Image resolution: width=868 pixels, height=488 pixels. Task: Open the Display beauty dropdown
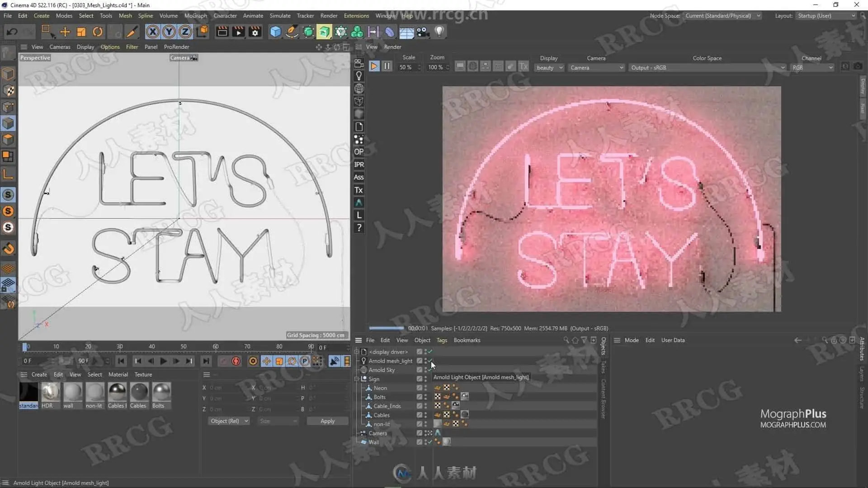[x=549, y=68]
